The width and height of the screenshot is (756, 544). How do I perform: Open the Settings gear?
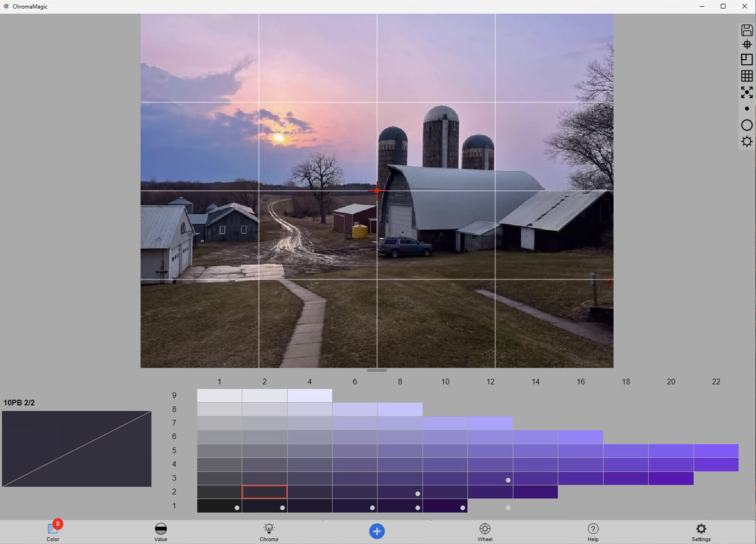[x=701, y=532]
